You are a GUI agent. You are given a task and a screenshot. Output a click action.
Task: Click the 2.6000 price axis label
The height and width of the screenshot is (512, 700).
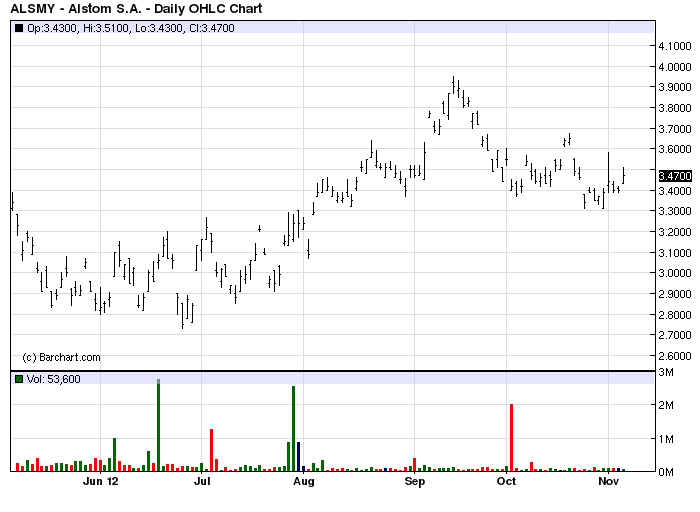675,356
